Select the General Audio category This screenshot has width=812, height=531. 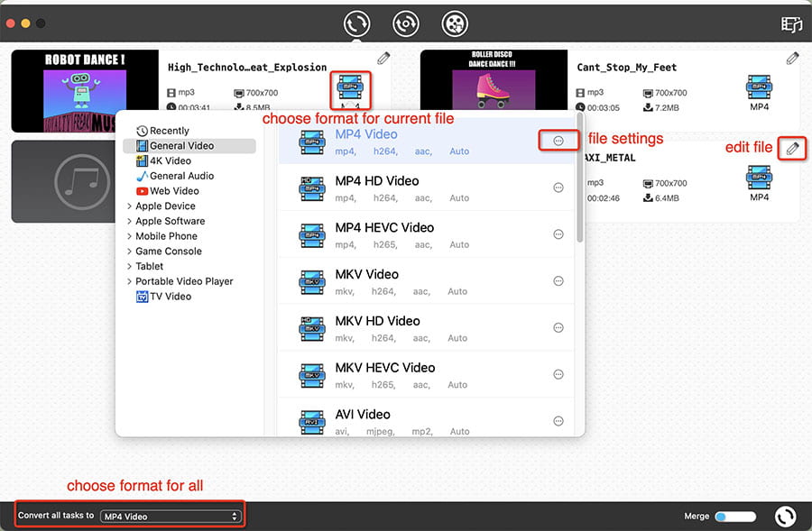[169, 175]
